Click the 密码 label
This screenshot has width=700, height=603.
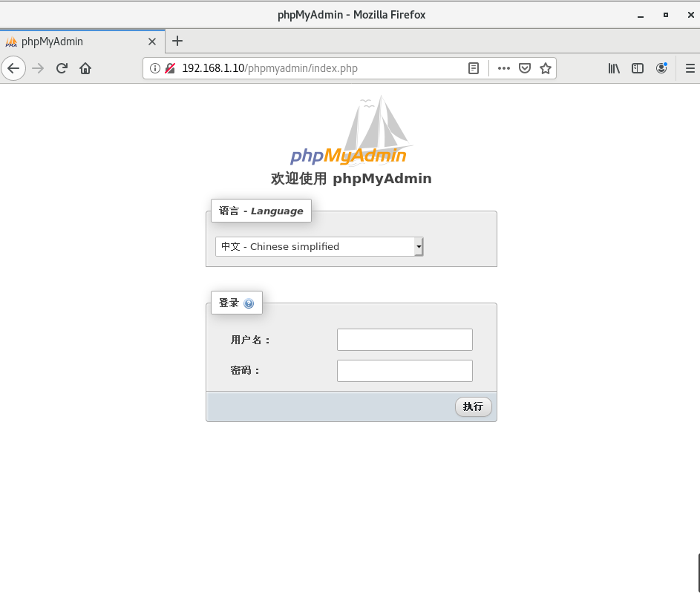pyautogui.click(x=245, y=371)
